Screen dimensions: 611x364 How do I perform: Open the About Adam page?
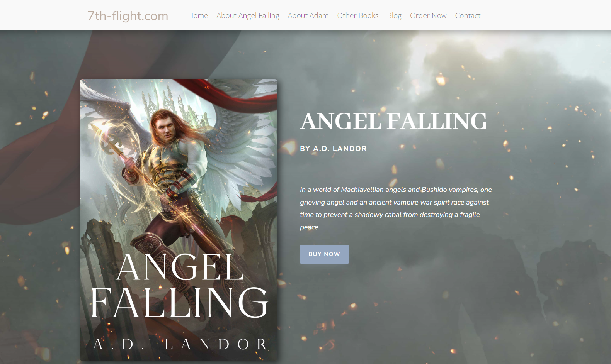(x=308, y=15)
